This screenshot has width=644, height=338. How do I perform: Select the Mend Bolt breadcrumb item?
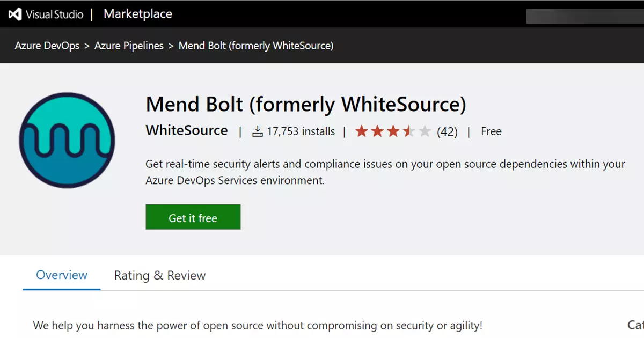coord(256,46)
